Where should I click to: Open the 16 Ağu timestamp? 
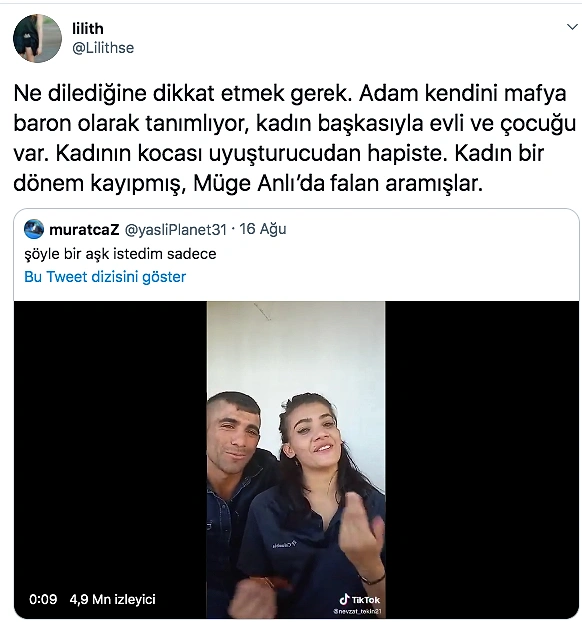coord(262,229)
